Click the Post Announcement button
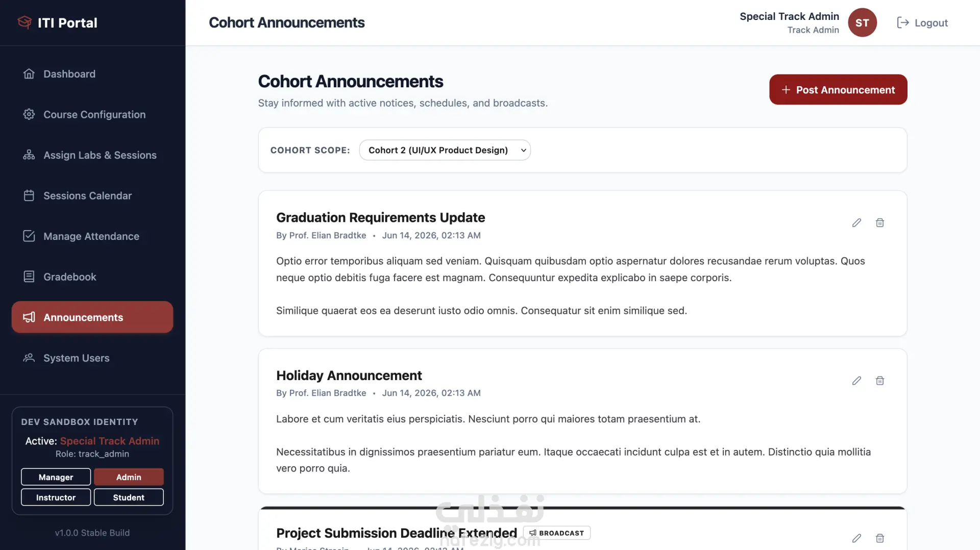 (838, 90)
